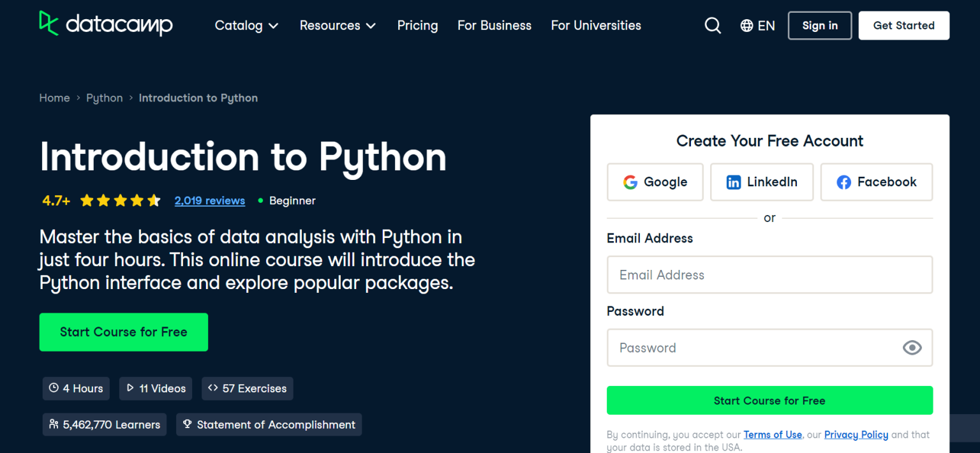Screen dimensions: 980x453
Task: Open the 2,019 reviews link
Action: [209, 200]
